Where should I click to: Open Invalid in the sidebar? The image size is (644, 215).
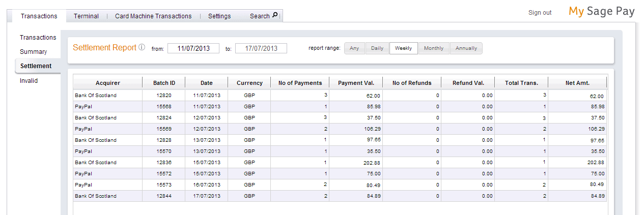tap(29, 80)
